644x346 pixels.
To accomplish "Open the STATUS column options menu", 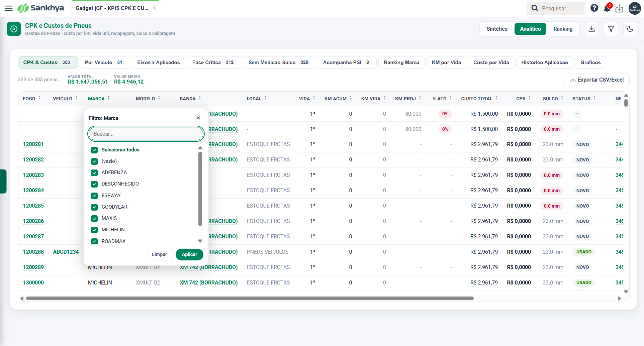I will click(594, 99).
